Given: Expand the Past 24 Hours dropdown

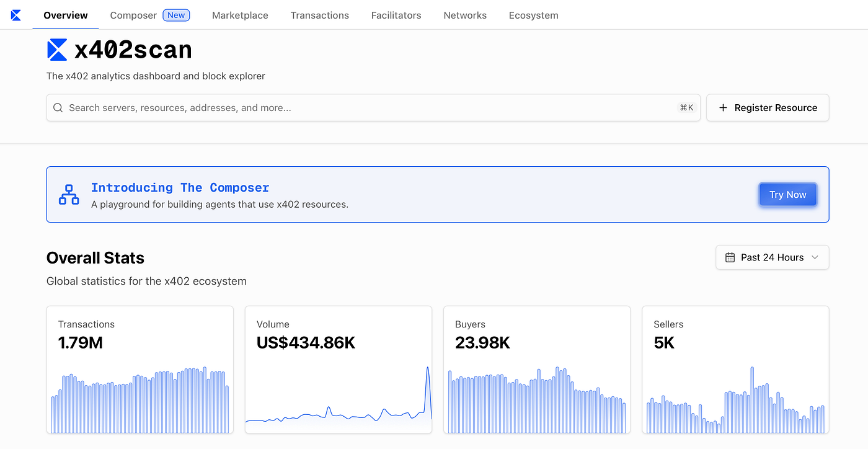Looking at the screenshot, I should click(773, 257).
